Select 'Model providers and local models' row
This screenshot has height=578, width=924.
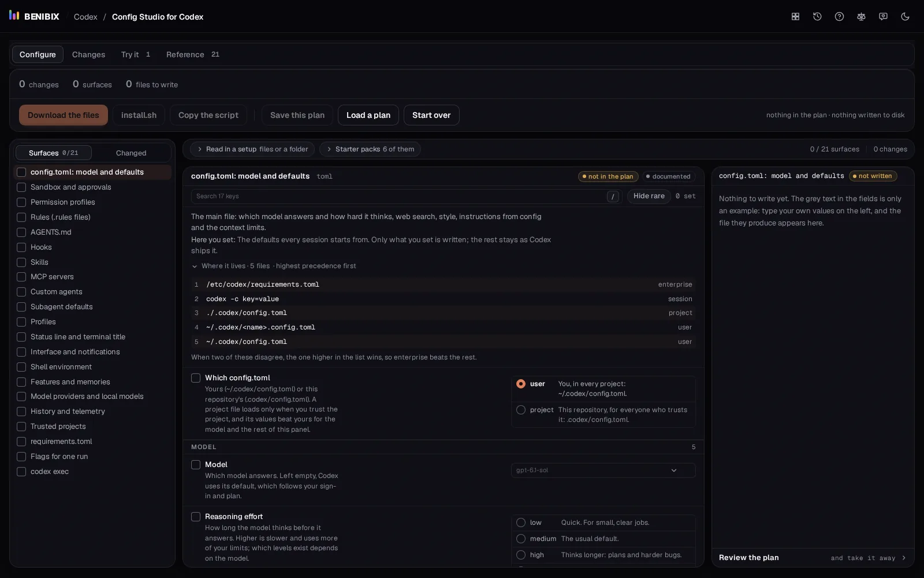[x=92, y=397]
